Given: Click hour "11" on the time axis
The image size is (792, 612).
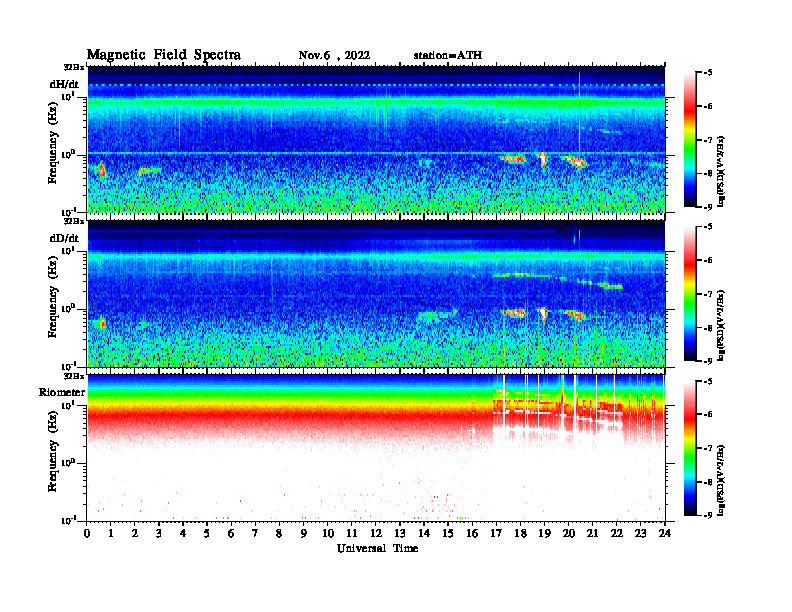Looking at the screenshot, I should coord(352,533).
